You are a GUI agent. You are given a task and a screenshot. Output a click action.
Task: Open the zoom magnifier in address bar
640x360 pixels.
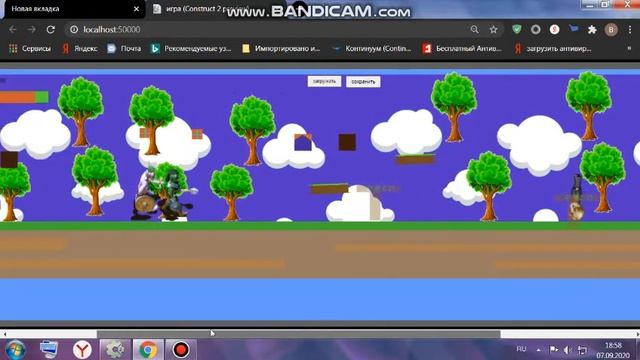[x=474, y=29]
